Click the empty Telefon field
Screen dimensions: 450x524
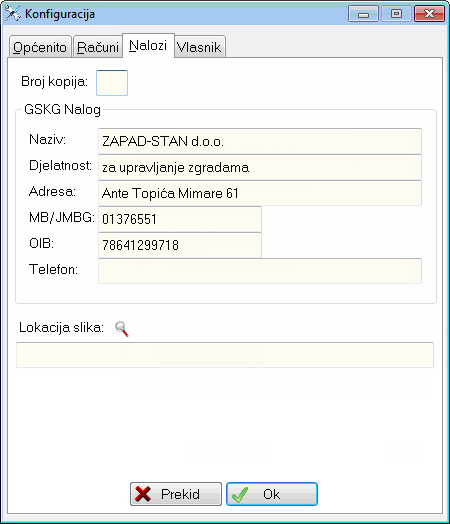[x=260, y=271]
